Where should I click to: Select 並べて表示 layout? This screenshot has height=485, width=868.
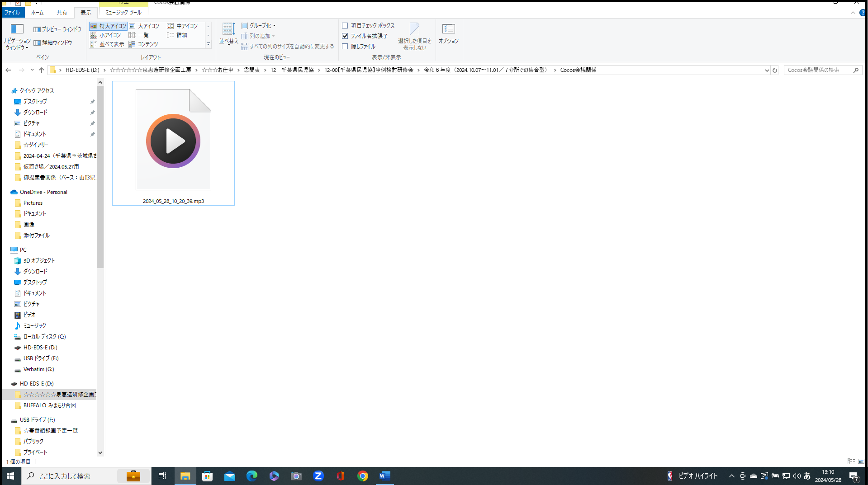pos(107,44)
